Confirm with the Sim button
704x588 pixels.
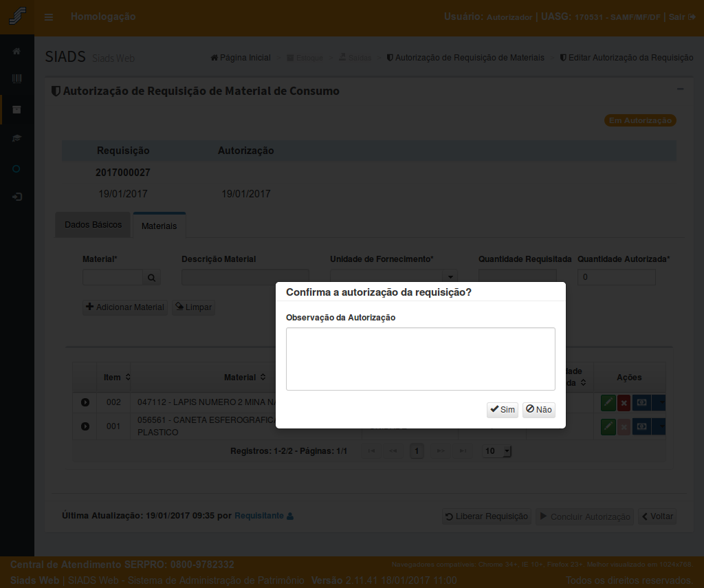click(503, 410)
